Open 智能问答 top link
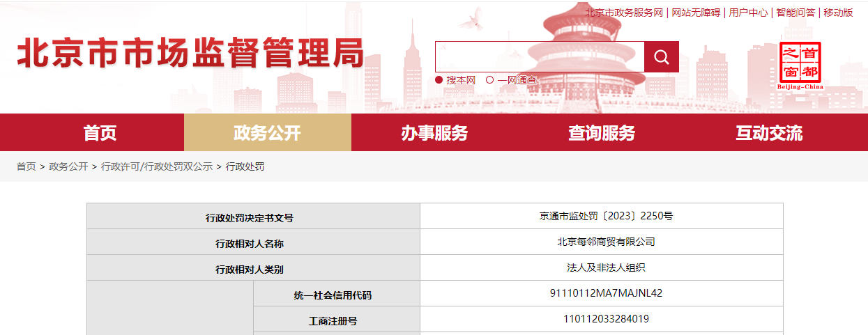The image size is (868, 335). [x=795, y=13]
